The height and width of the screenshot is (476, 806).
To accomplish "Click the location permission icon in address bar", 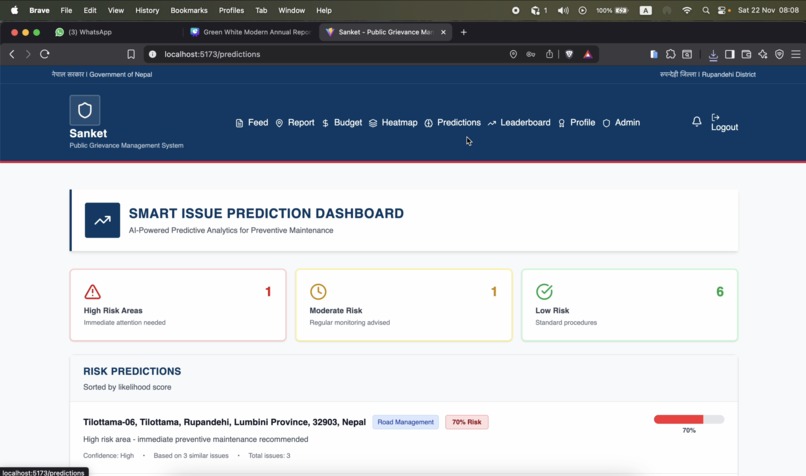I will coord(513,54).
